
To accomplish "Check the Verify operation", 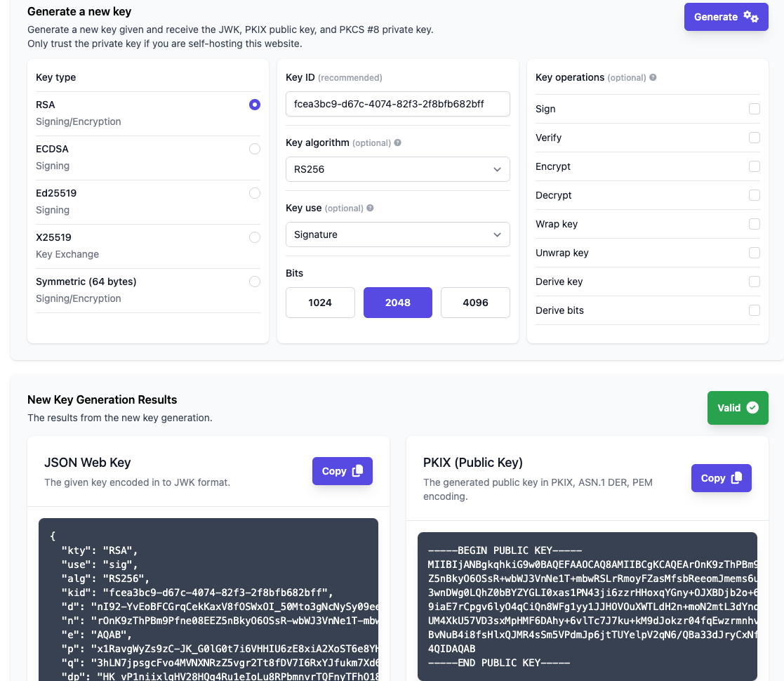I will (755, 138).
